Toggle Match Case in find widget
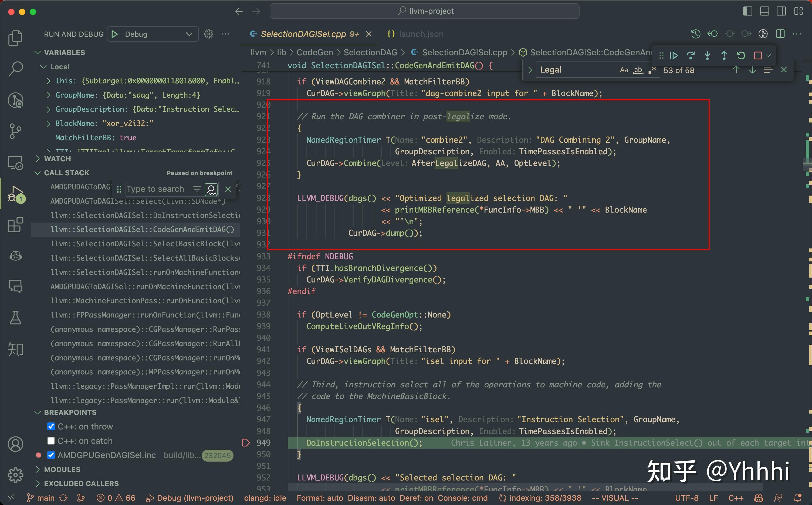The width and height of the screenshot is (812, 505). [624, 70]
